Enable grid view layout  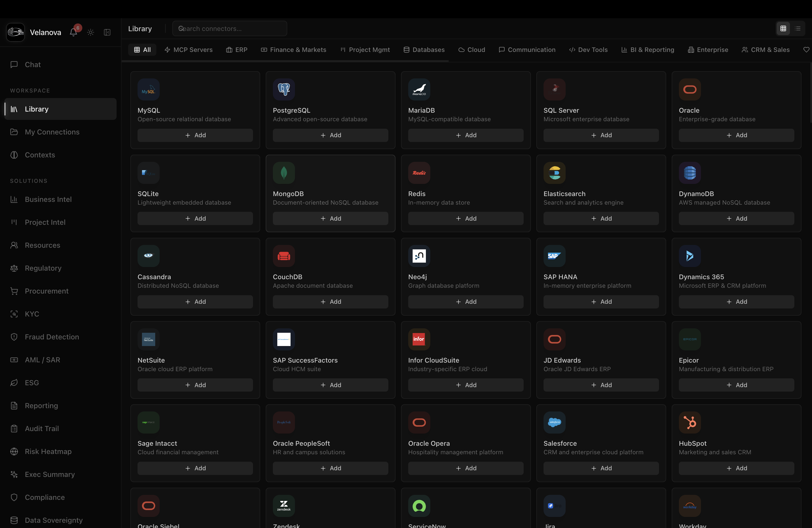(x=783, y=29)
